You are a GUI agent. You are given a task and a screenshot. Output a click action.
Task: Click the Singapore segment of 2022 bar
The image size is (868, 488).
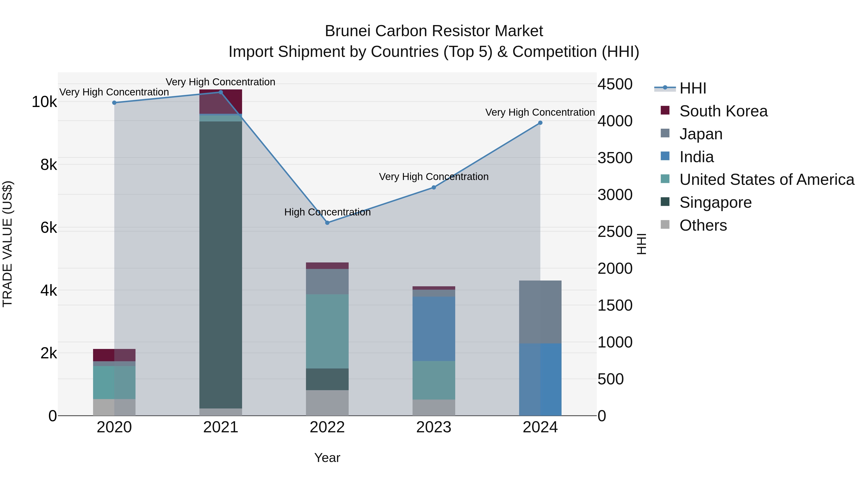click(327, 379)
